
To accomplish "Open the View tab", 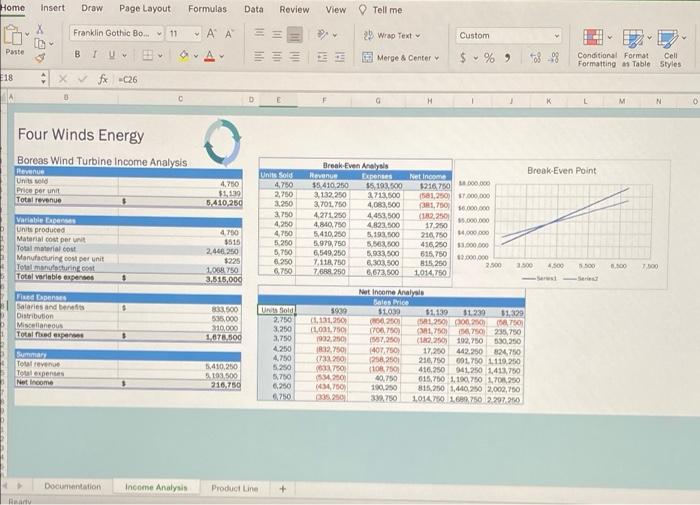I will [335, 9].
